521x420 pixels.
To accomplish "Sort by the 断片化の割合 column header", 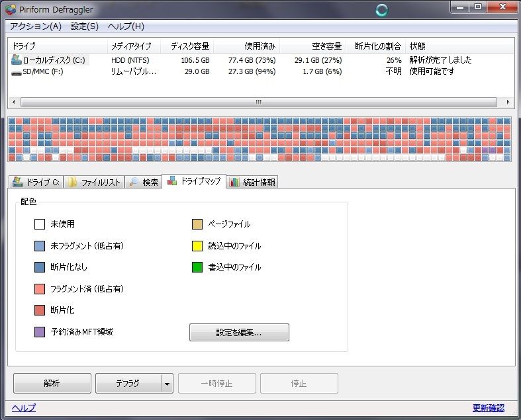I will pyautogui.click(x=376, y=46).
